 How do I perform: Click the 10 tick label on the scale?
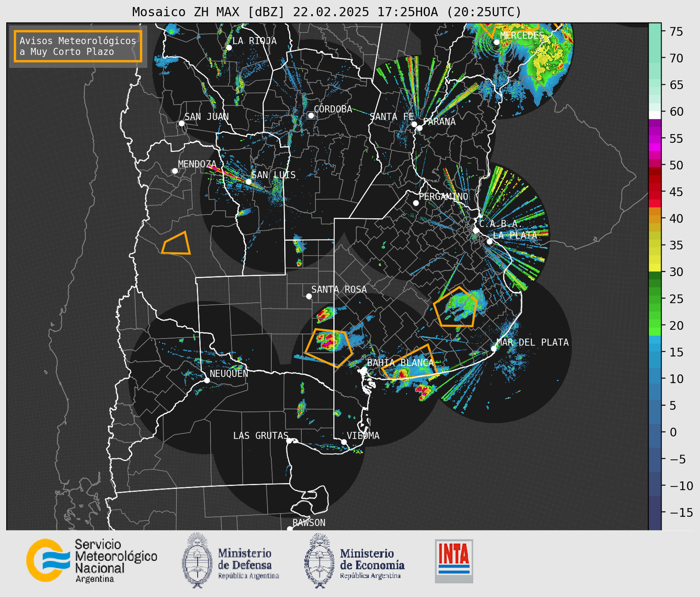(x=676, y=379)
